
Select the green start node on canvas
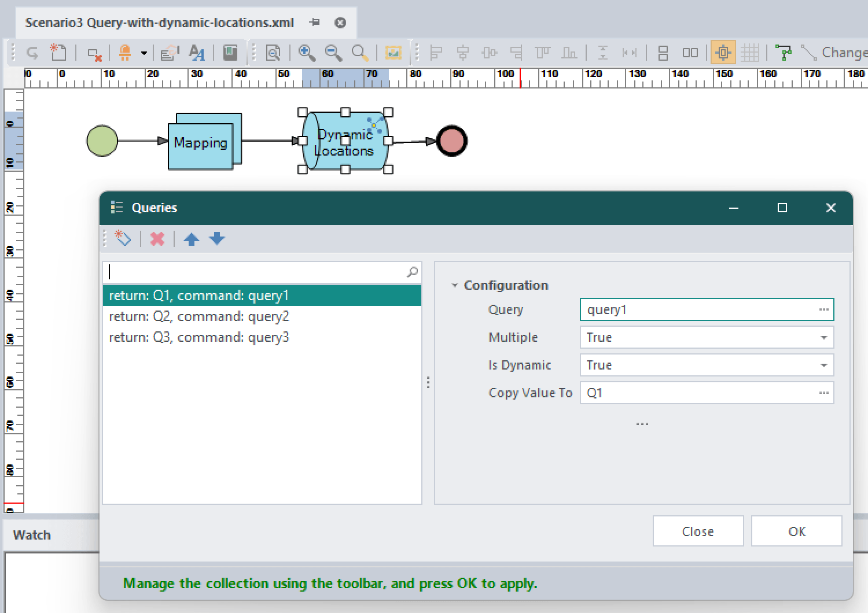pos(102,141)
